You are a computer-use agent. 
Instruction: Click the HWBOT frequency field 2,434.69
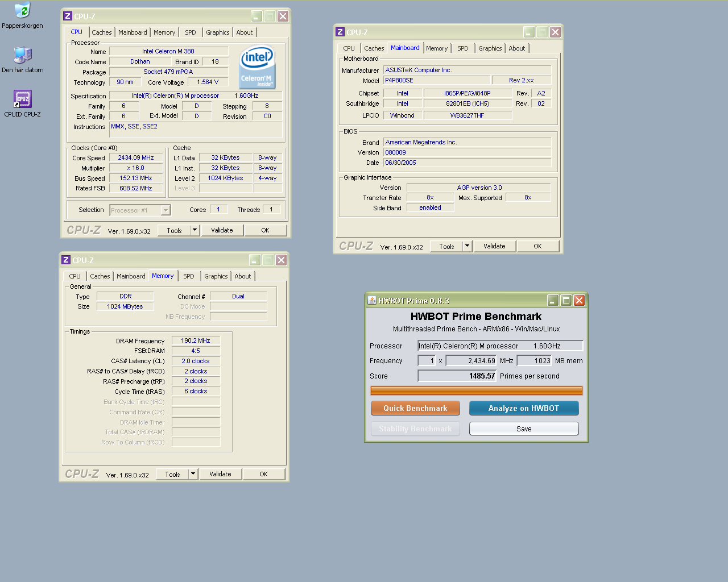click(471, 360)
